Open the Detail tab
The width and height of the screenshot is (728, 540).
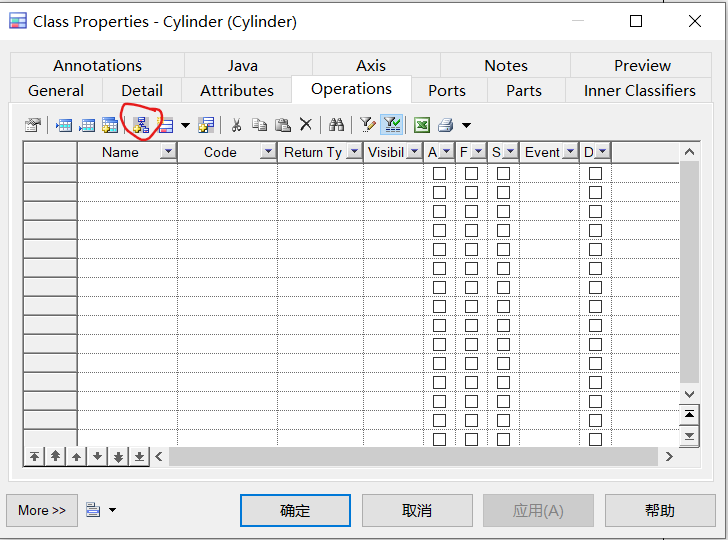[142, 91]
